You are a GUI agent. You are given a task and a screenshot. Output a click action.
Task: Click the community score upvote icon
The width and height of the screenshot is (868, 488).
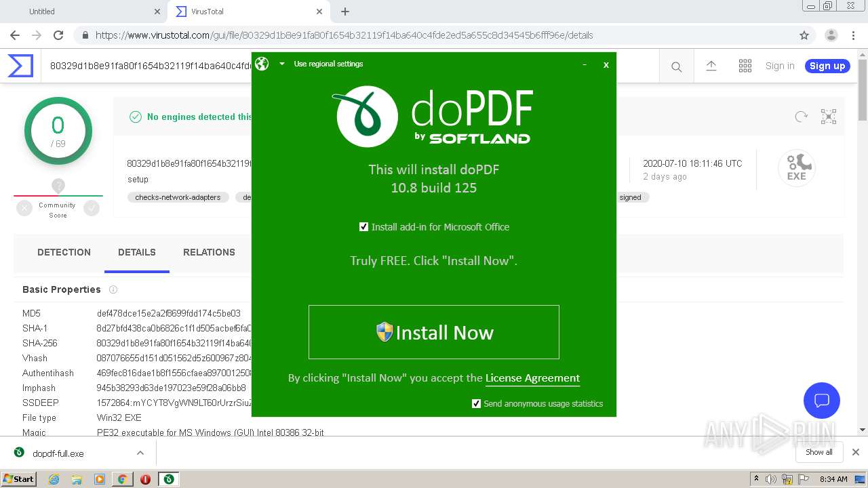[x=92, y=209]
